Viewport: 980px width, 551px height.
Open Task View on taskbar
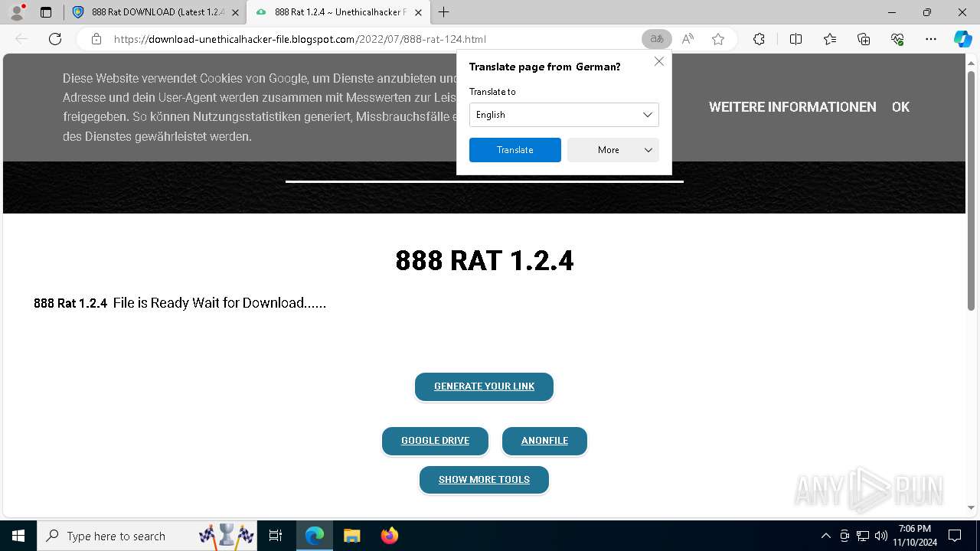point(276,536)
